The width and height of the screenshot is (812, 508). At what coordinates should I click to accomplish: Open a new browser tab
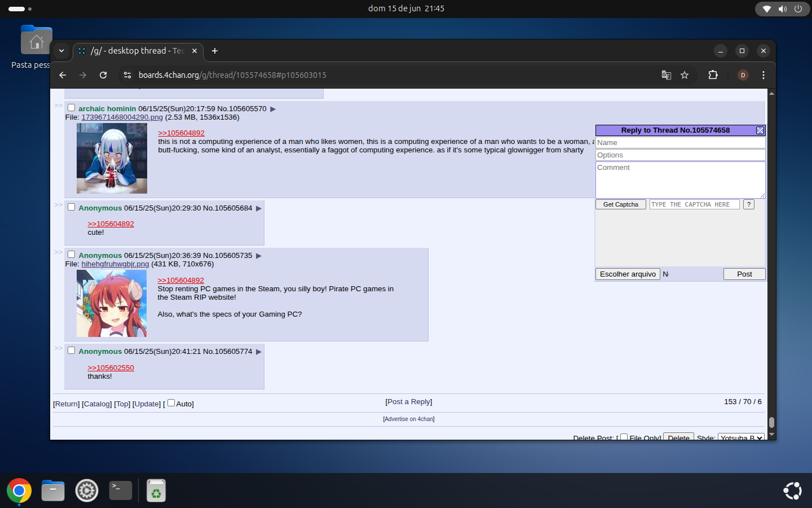tap(215, 51)
